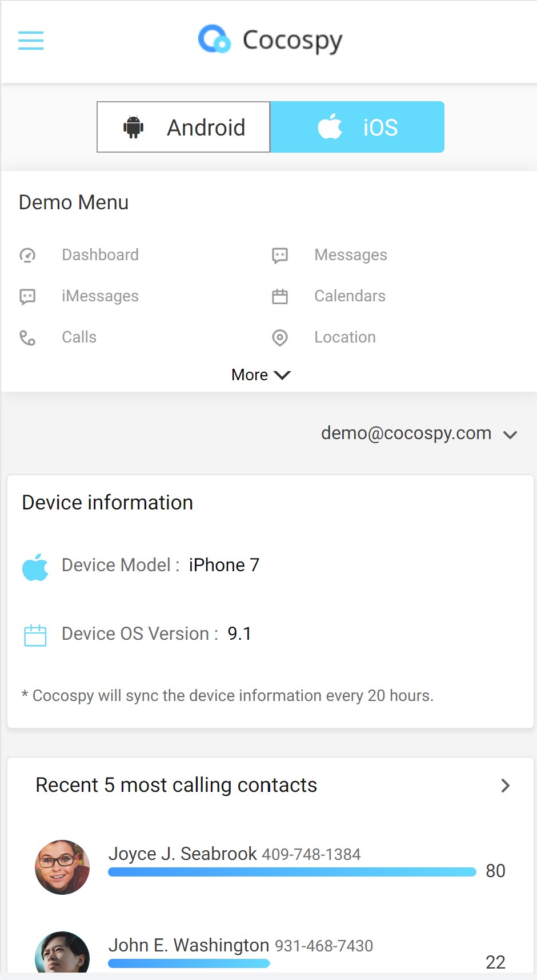Click the Cocospy logo icon
The height and width of the screenshot is (980, 537).
[214, 39]
